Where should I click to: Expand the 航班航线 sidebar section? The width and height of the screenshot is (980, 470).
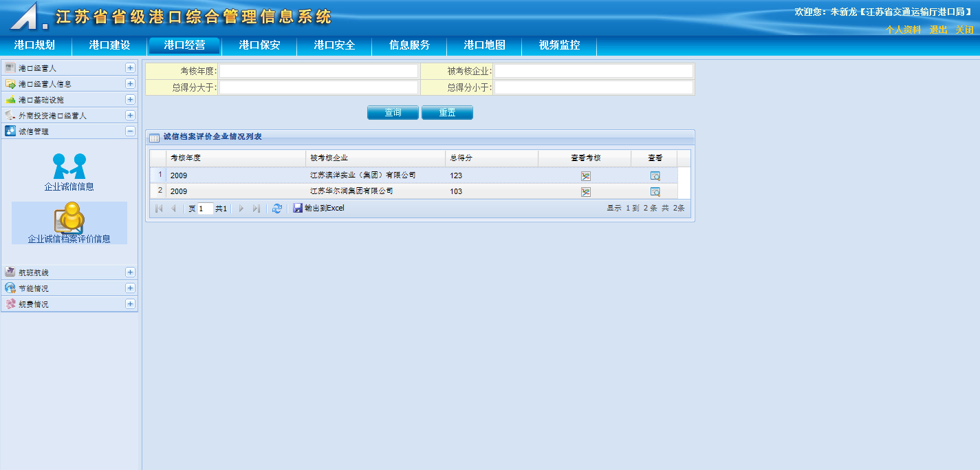click(x=130, y=273)
